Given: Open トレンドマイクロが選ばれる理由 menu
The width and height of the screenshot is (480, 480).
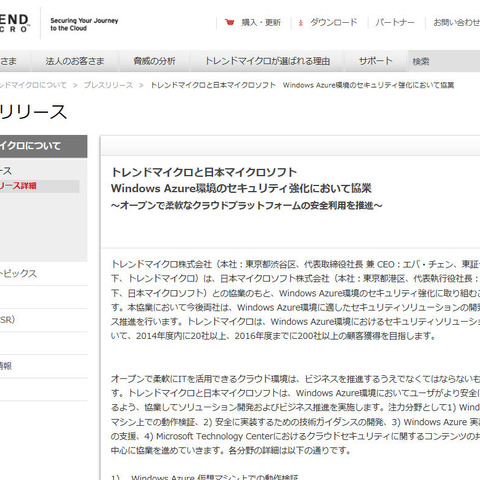Looking at the screenshot, I should coord(267,61).
